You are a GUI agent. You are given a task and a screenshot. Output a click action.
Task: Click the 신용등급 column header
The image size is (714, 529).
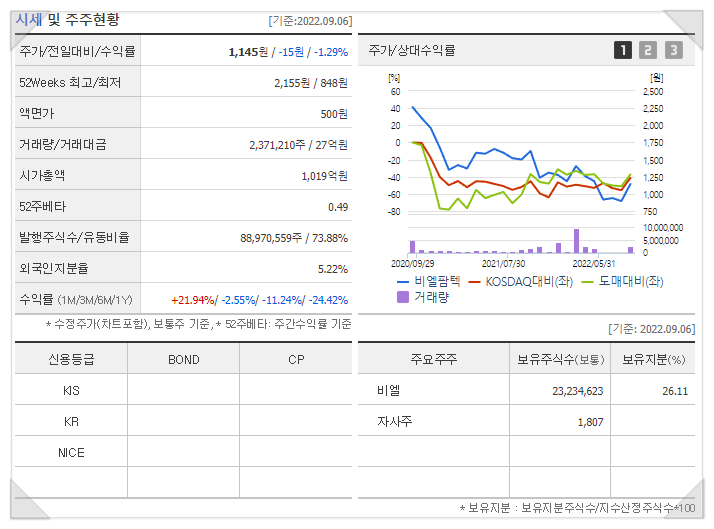(71, 360)
